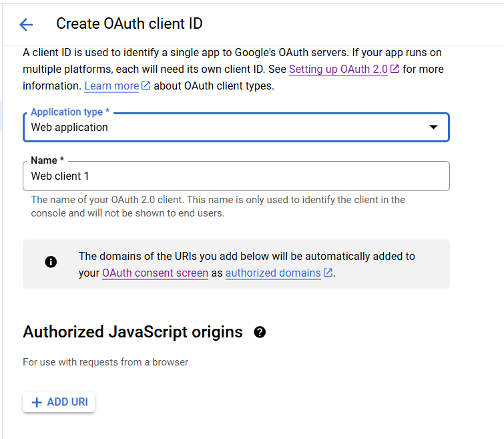
Task: Click the external-link icon after Learn more
Action: click(146, 86)
